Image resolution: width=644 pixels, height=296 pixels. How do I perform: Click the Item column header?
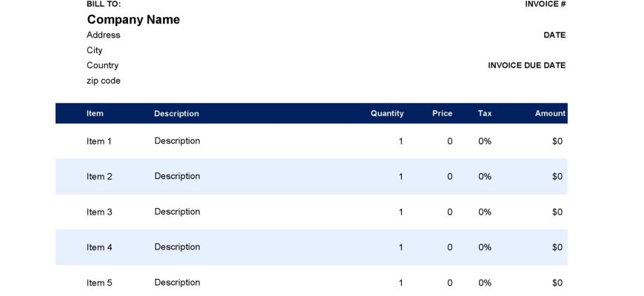pyautogui.click(x=95, y=113)
